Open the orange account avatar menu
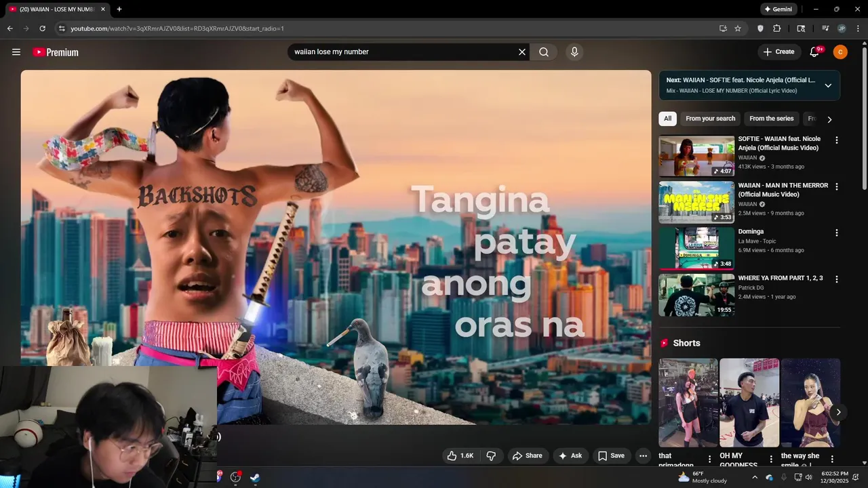The height and width of the screenshot is (488, 868). click(x=840, y=52)
